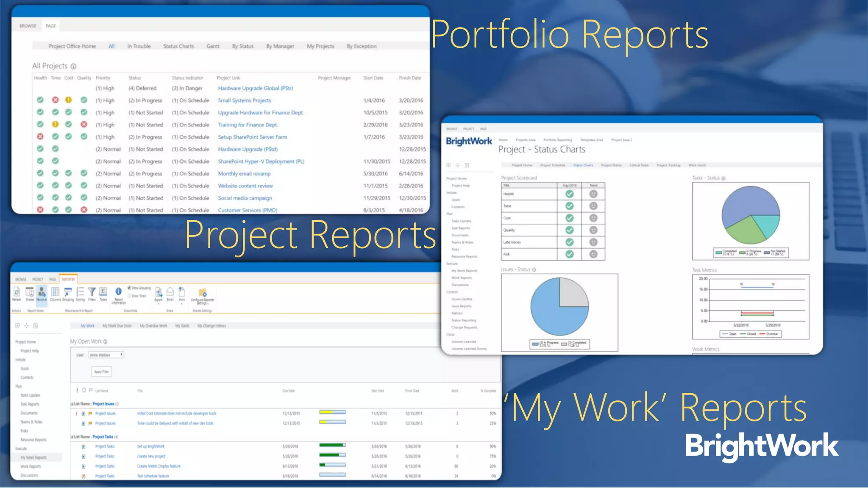This screenshot has height=488, width=868.
Task: Click progress bar for Create new project task
Action: point(332,455)
